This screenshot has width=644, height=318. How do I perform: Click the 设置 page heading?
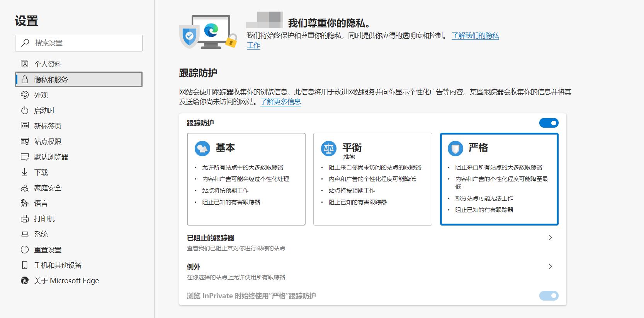click(27, 21)
